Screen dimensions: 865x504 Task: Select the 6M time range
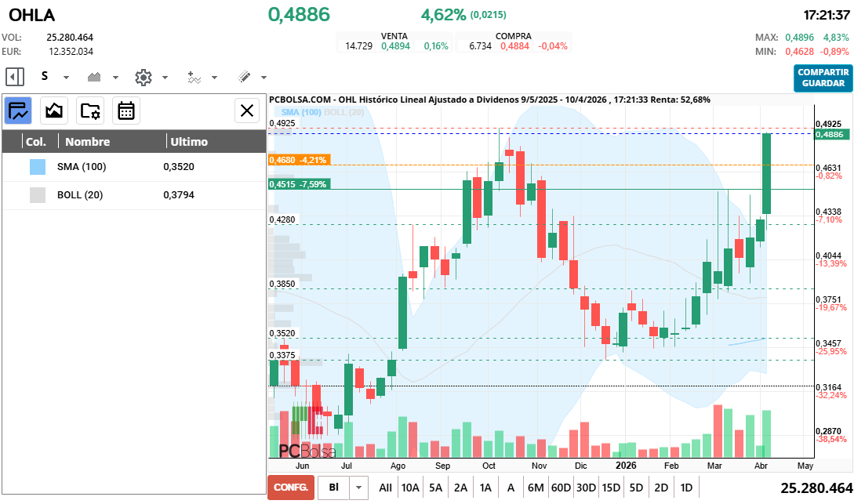(536, 488)
